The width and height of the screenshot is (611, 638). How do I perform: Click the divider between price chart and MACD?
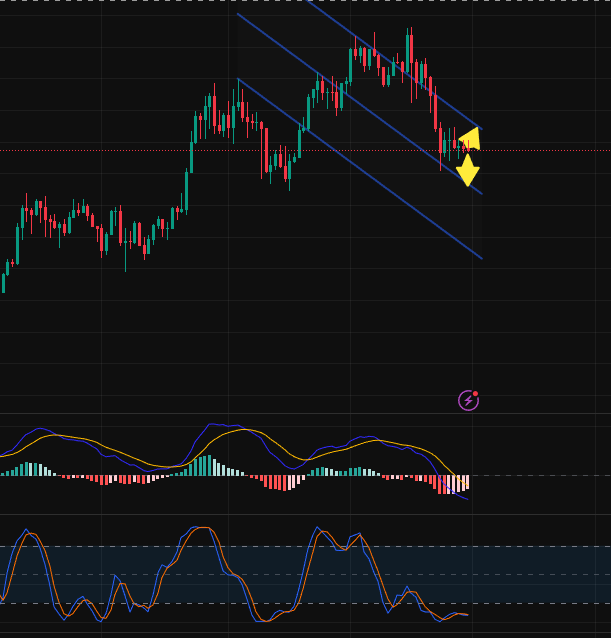300,412
